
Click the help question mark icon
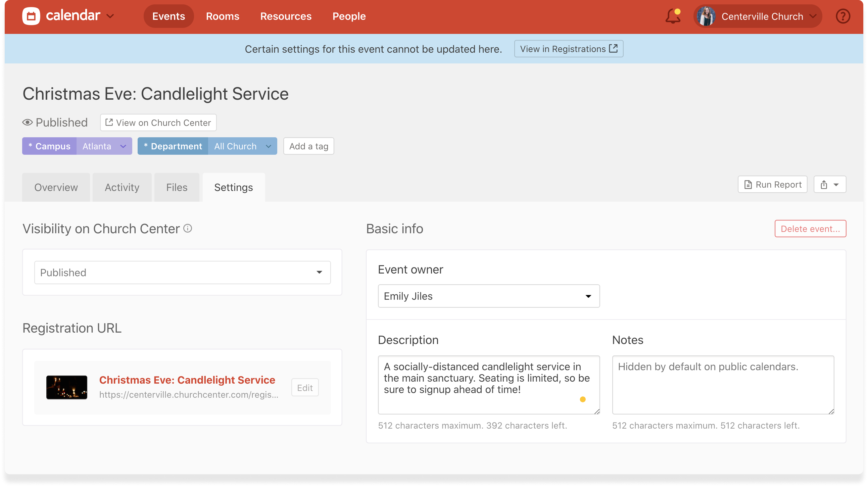[843, 16]
